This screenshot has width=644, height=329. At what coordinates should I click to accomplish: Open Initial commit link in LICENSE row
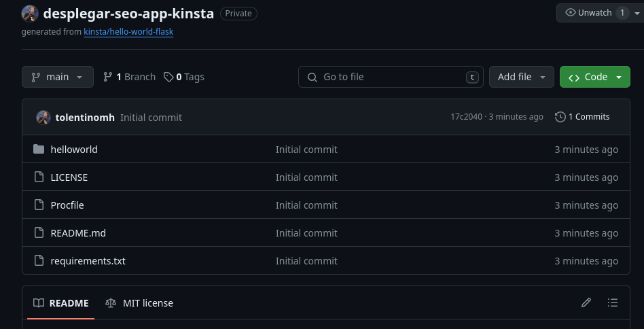point(306,177)
